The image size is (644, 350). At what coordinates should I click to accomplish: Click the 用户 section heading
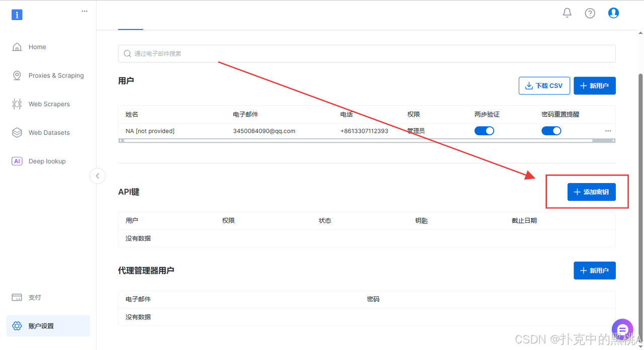126,80
